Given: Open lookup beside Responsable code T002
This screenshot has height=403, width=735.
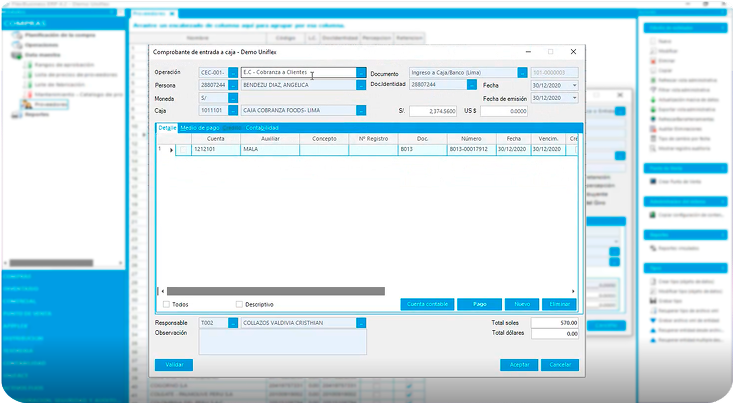Looking at the screenshot, I should pos(233,324).
